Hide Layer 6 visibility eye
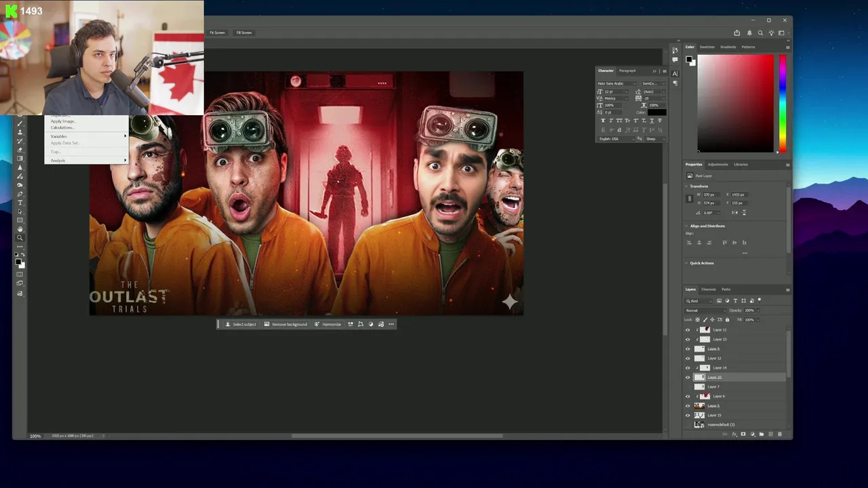Image resolution: width=868 pixels, height=488 pixels. point(688,396)
